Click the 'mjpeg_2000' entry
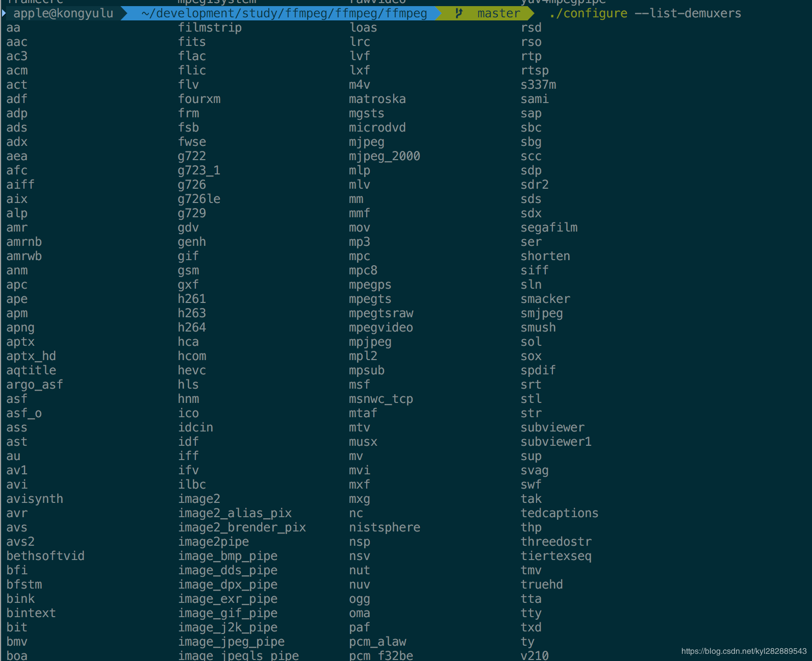The width and height of the screenshot is (812, 661). [385, 156]
